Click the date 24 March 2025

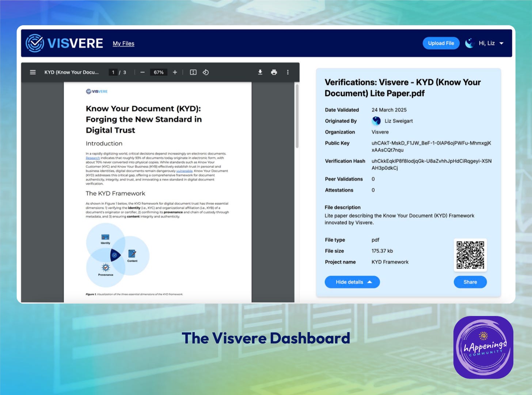[389, 110]
